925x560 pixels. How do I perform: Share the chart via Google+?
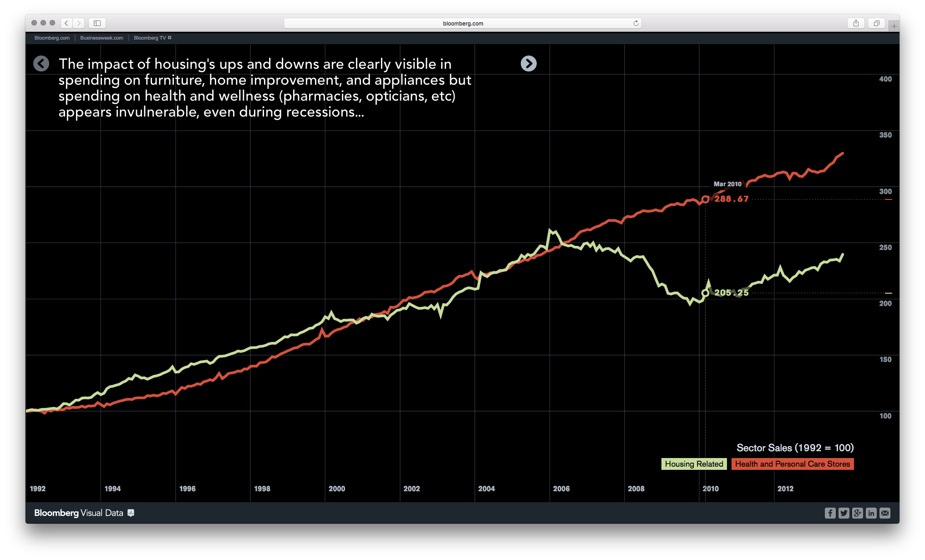858,513
